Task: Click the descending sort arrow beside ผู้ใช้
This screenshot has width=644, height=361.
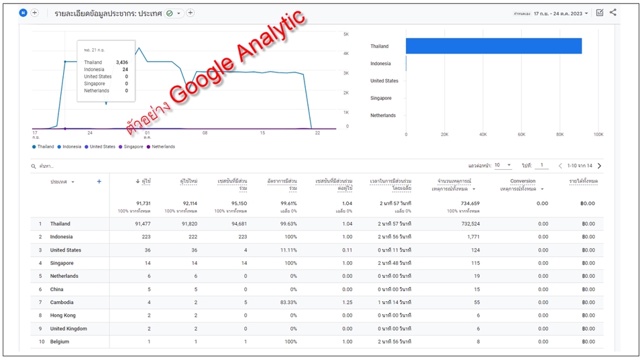Action: point(138,181)
